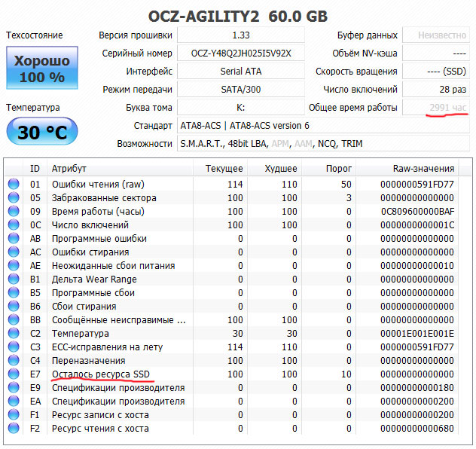Click the Raw-значения column header
The width and height of the screenshot is (476, 449).
point(423,168)
